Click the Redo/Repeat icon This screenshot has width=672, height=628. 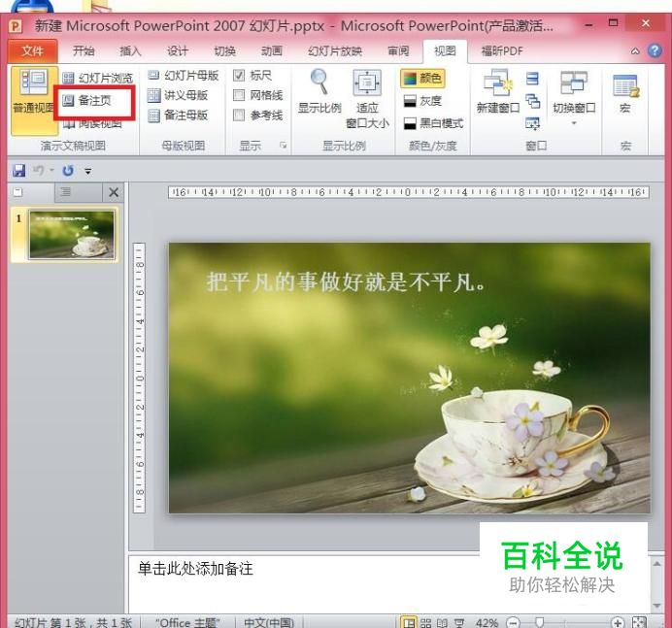(68, 171)
